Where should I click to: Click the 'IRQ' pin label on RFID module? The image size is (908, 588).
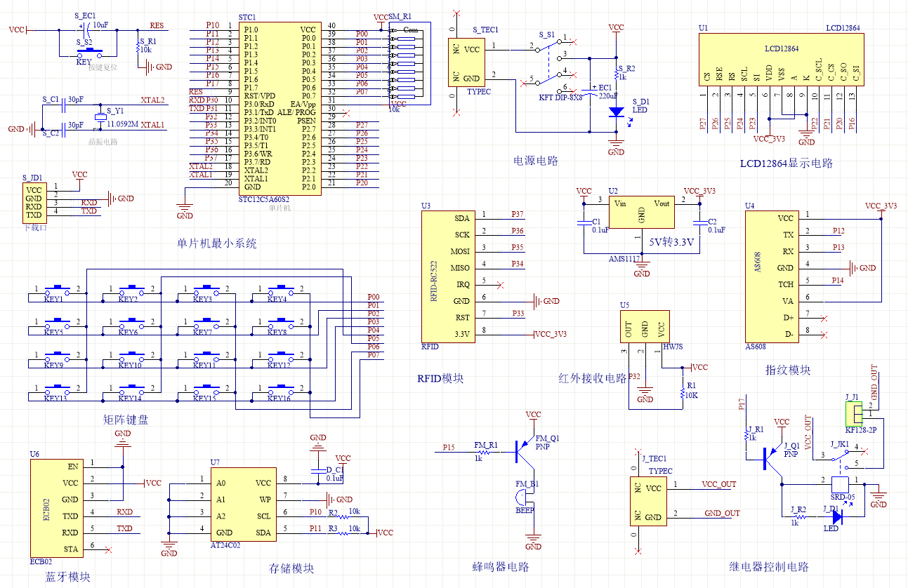[463, 285]
